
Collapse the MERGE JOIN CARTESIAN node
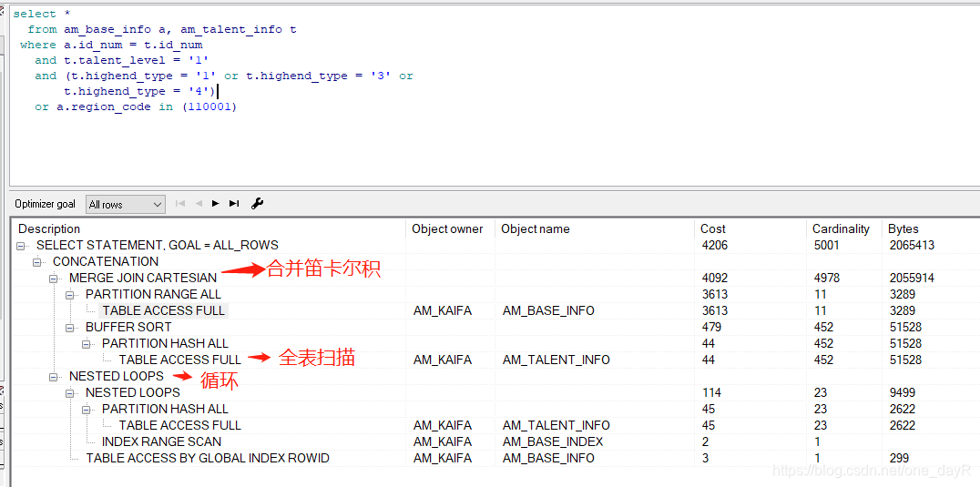click(55, 278)
